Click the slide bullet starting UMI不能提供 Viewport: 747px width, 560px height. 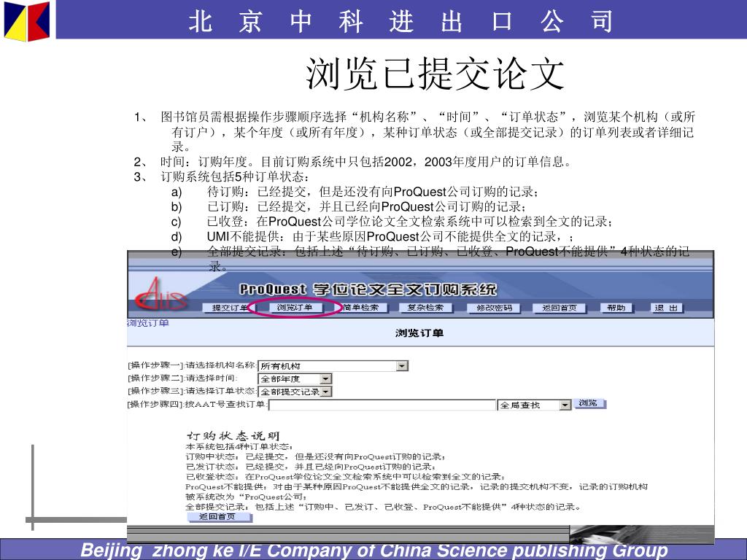pos(391,237)
